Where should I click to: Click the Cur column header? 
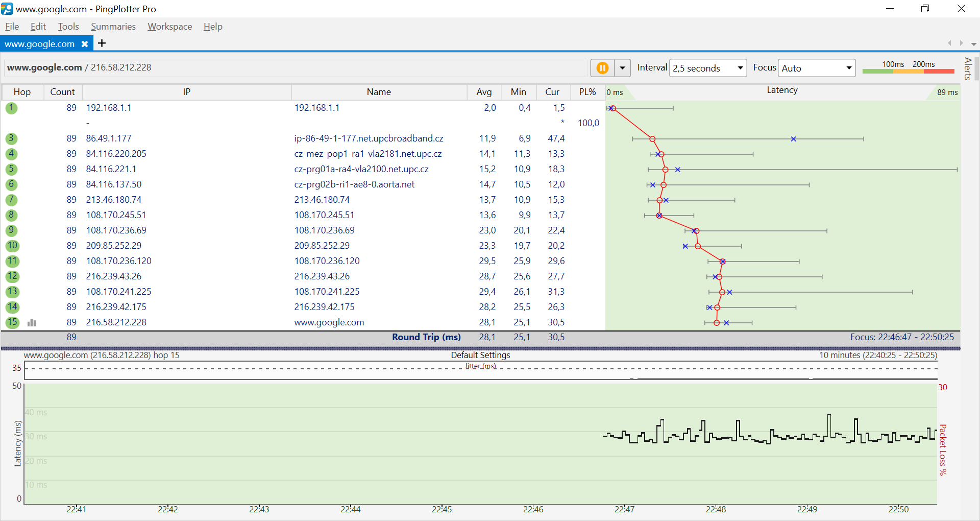tap(552, 92)
